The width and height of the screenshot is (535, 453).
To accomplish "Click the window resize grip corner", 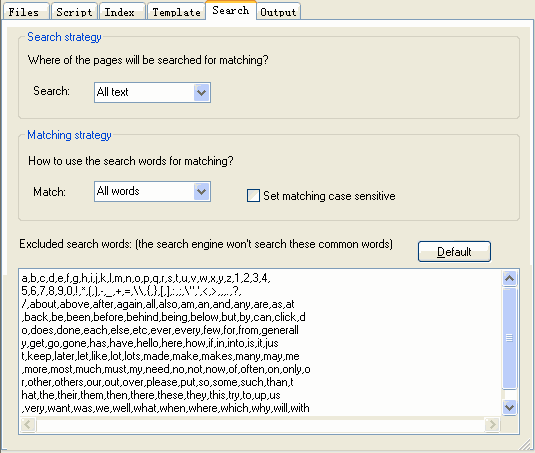I will pyautogui.click(x=526, y=445).
